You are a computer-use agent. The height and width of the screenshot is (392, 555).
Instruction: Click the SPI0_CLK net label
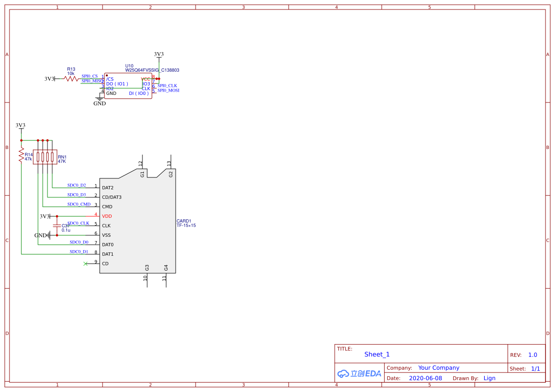pos(167,85)
